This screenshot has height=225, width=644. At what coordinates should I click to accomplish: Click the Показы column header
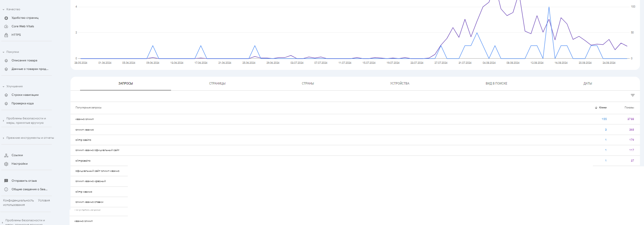pyautogui.click(x=629, y=108)
